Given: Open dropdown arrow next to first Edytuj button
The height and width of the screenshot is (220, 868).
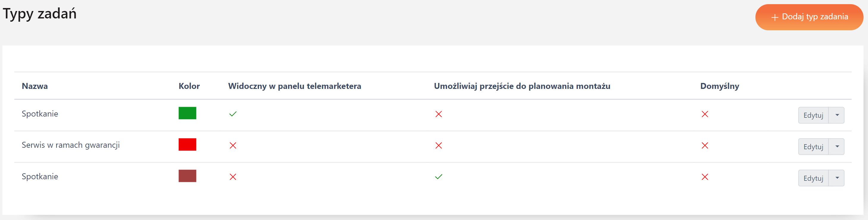Looking at the screenshot, I should pos(837,115).
